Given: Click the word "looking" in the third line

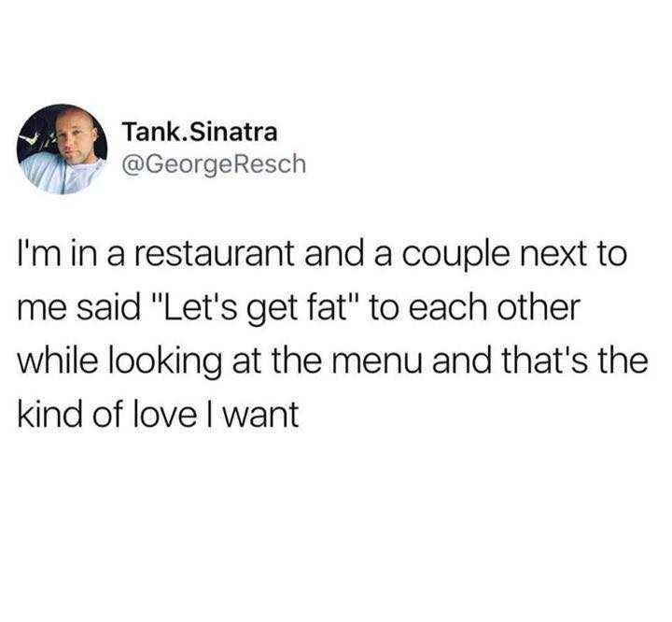Looking at the screenshot, I should [166, 362].
